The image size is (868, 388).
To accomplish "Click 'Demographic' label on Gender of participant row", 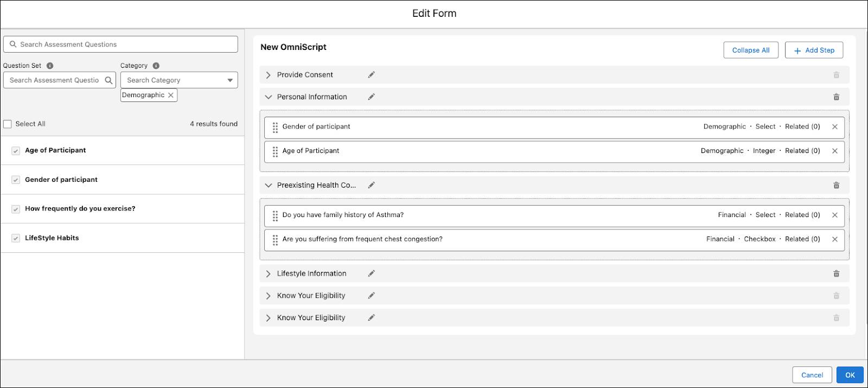I will (725, 126).
